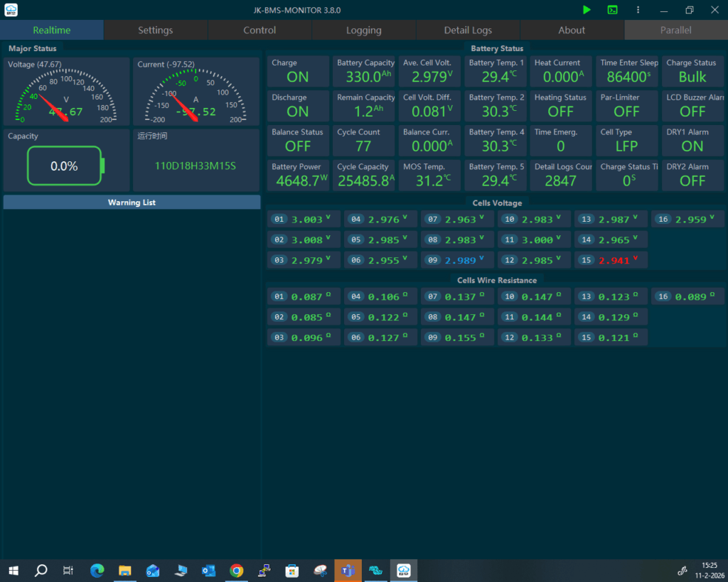
Task: Click the green play start icon
Action: pos(587,10)
